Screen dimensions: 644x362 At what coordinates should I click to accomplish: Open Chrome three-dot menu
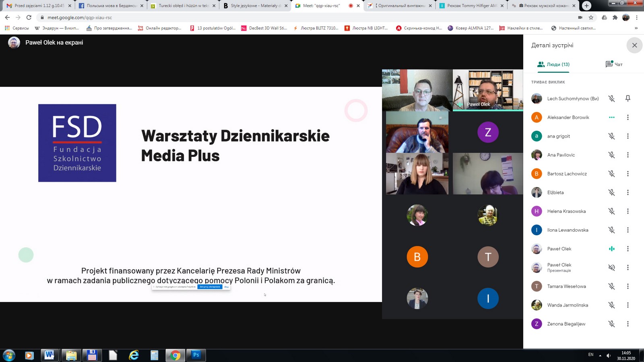tap(637, 17)
